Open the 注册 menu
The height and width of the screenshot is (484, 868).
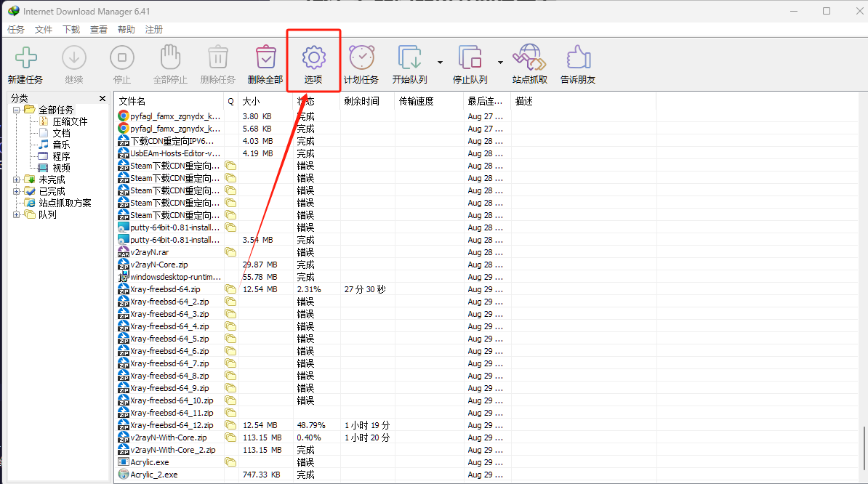point(154,29)
